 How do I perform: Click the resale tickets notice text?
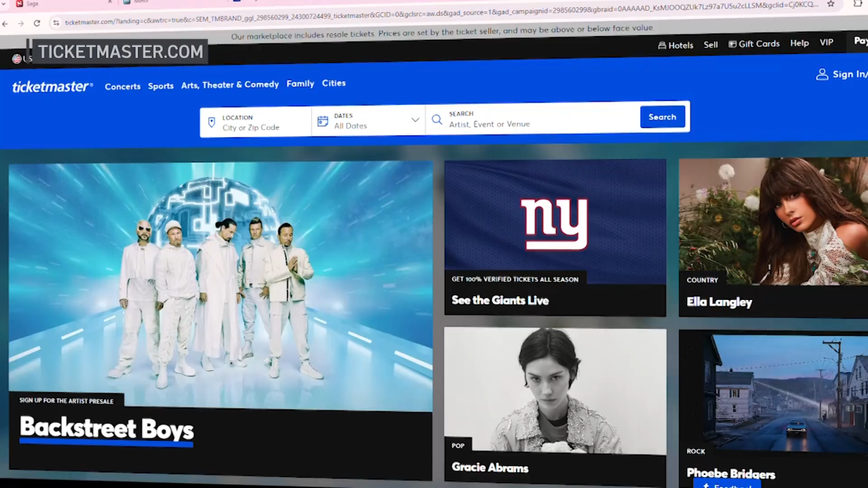(441, 33)
